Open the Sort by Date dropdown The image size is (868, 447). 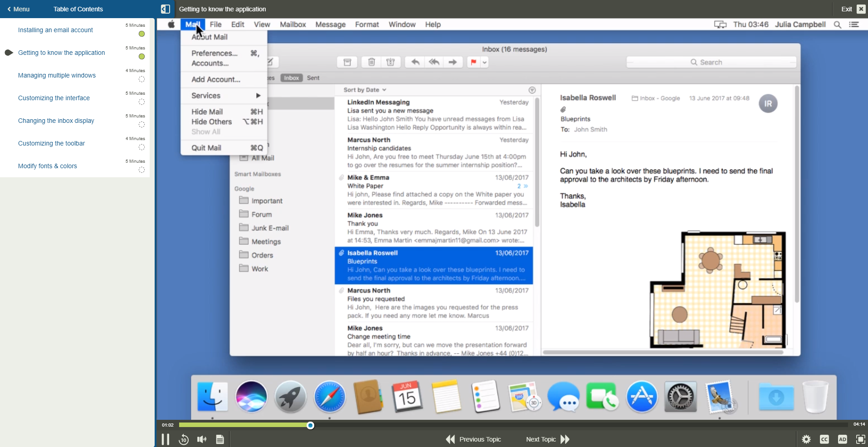365,89
